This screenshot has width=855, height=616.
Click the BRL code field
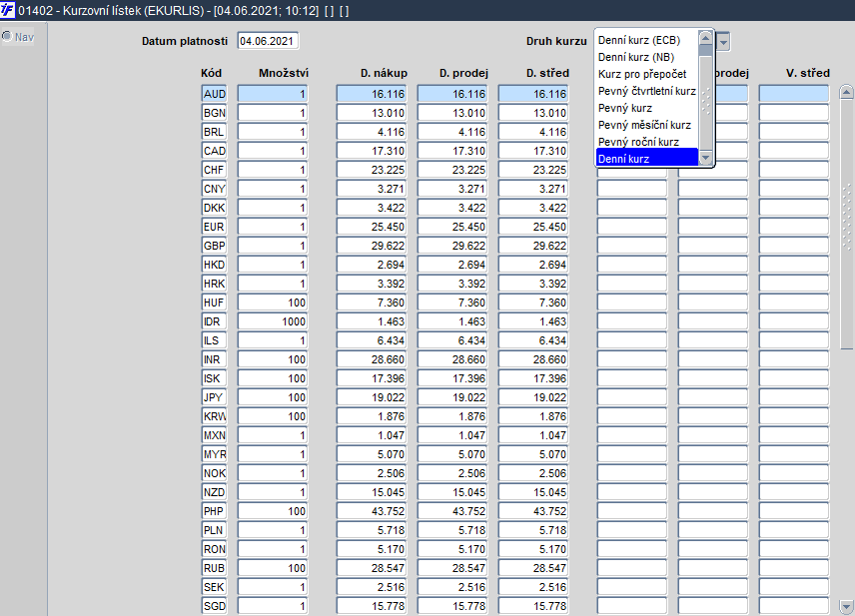214,132
